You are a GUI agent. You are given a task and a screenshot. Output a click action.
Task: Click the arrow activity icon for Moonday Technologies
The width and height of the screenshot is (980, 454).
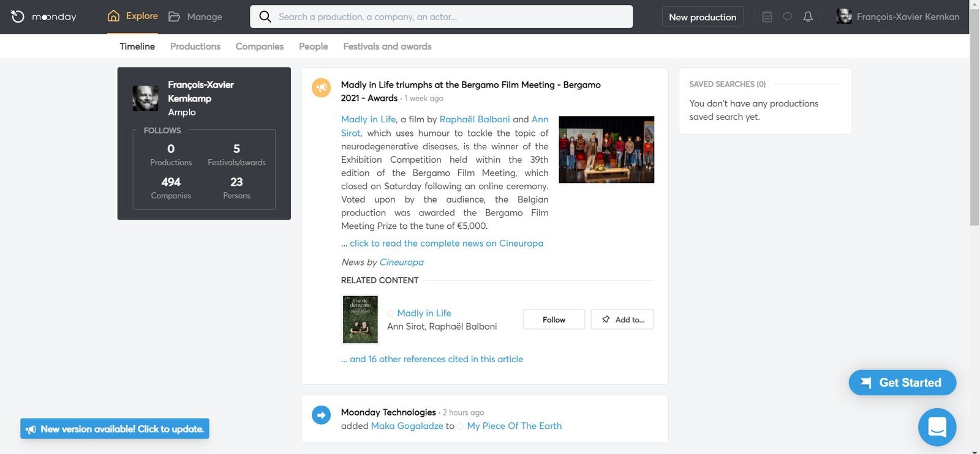[321, 415]
